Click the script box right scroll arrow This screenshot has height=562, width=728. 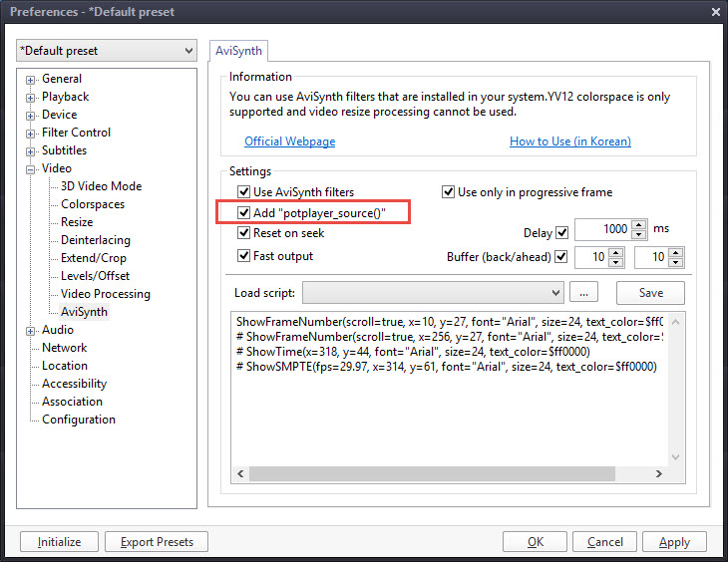pyautogui.click(x=659, y=474)
